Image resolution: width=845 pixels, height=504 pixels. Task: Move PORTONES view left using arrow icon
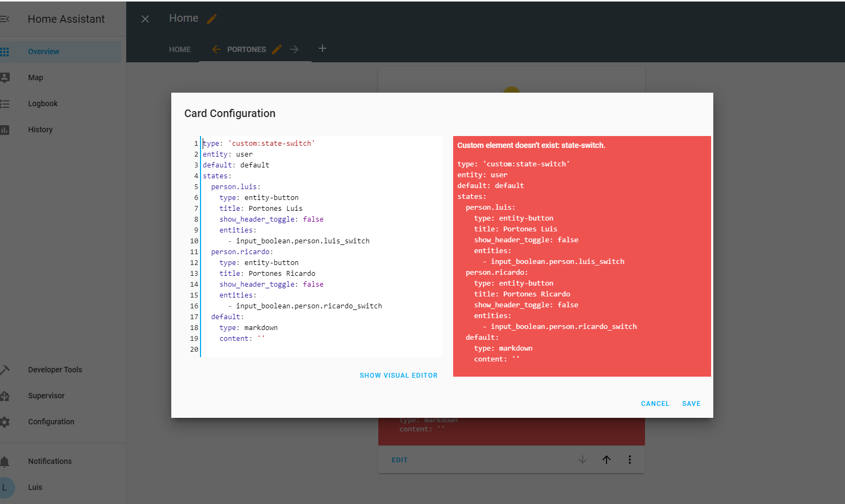coord(215,49)
